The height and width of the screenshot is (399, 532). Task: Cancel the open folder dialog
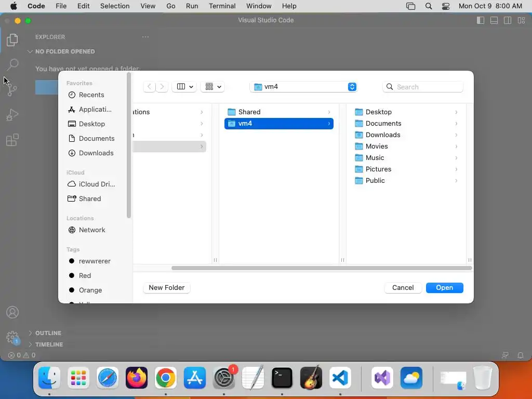tap(403, 288)
